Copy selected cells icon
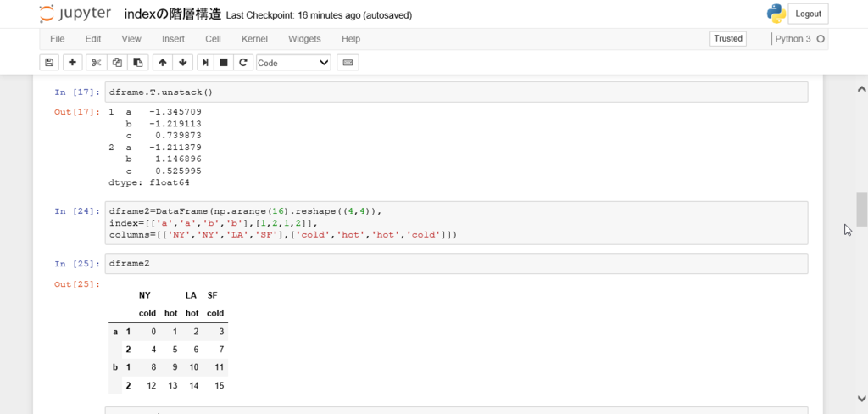The width and height of the screenshot is (868, 414). tap(117, 63)
